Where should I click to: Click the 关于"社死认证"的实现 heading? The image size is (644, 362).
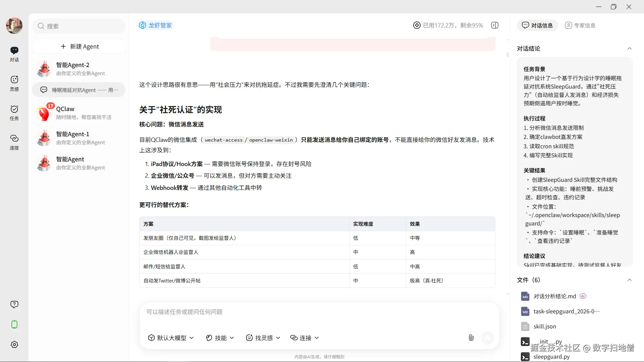point(180,110)
